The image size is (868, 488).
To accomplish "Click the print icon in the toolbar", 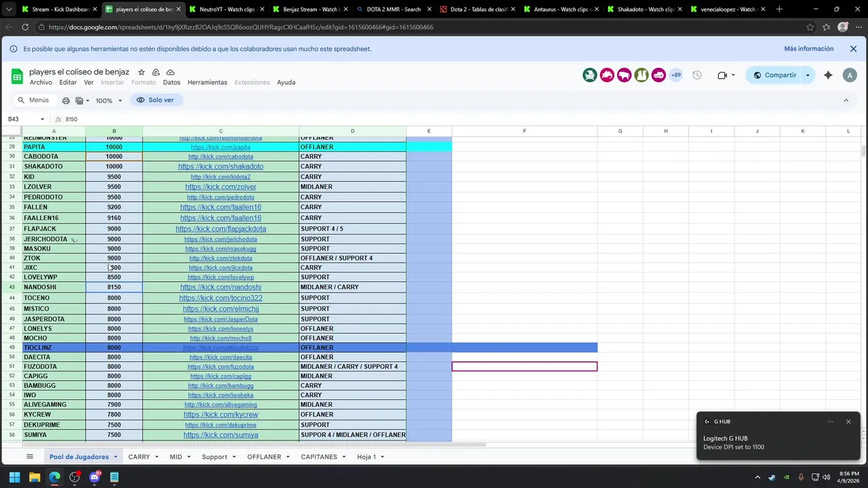I will click(x=66, y=100).
